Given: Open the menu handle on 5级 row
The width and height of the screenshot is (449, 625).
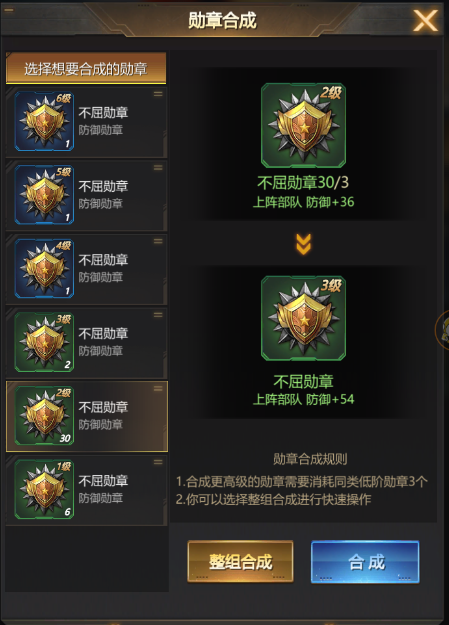Looking at the screenshot, I should click(x=158, y=168).
